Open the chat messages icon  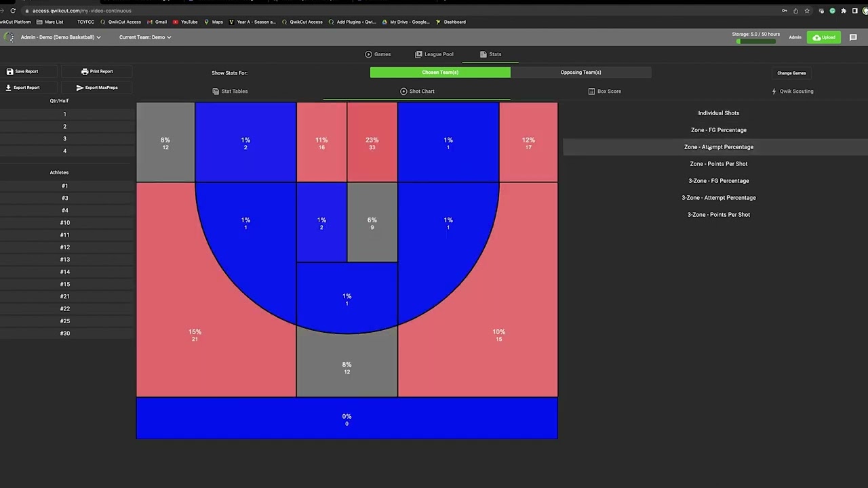[853, 37]
